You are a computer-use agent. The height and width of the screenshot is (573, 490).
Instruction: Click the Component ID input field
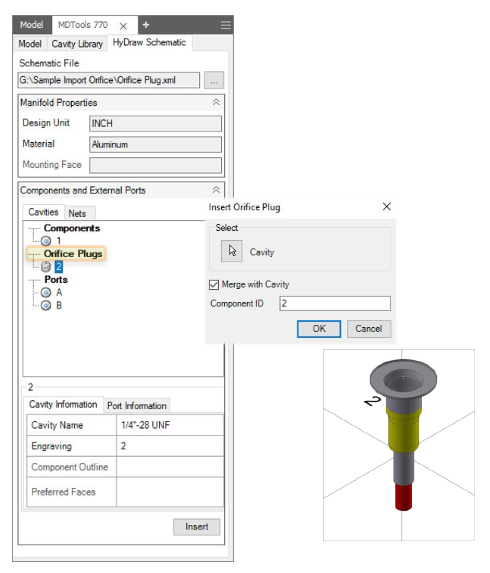[x=335, y=304]
